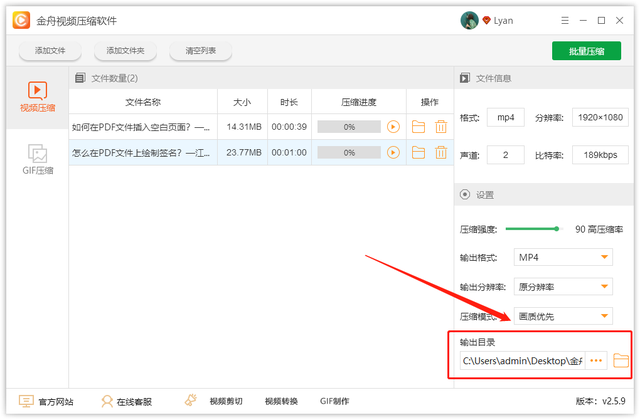The height and width of the screenshot is (420, 640).
Task: Expand the 输出格式 MP4 dropdown
Action: pos(563,257)
